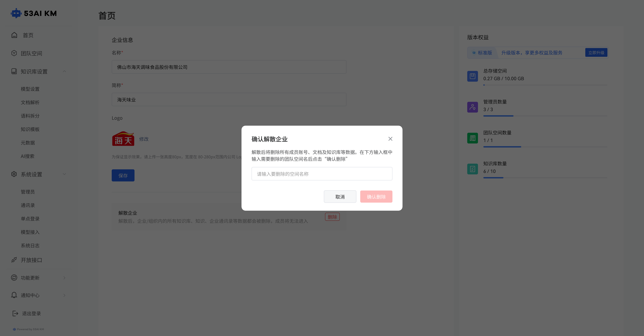Expand the 功能更新 submenu arrow
644x336 pixels.
coord(65,278)
